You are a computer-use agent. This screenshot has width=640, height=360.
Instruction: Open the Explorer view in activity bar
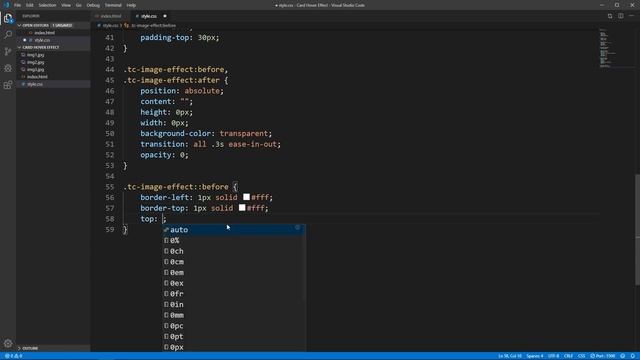click(8, 18)
